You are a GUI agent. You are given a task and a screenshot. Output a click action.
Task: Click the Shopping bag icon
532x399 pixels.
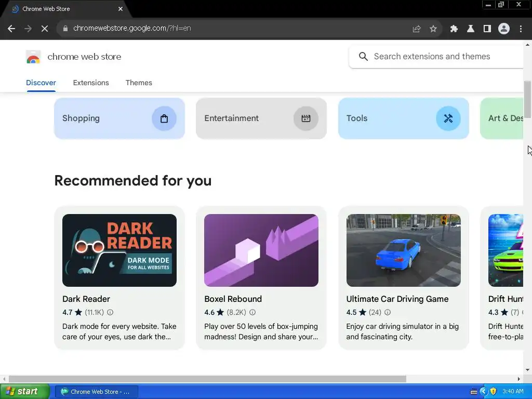[164, 118]
